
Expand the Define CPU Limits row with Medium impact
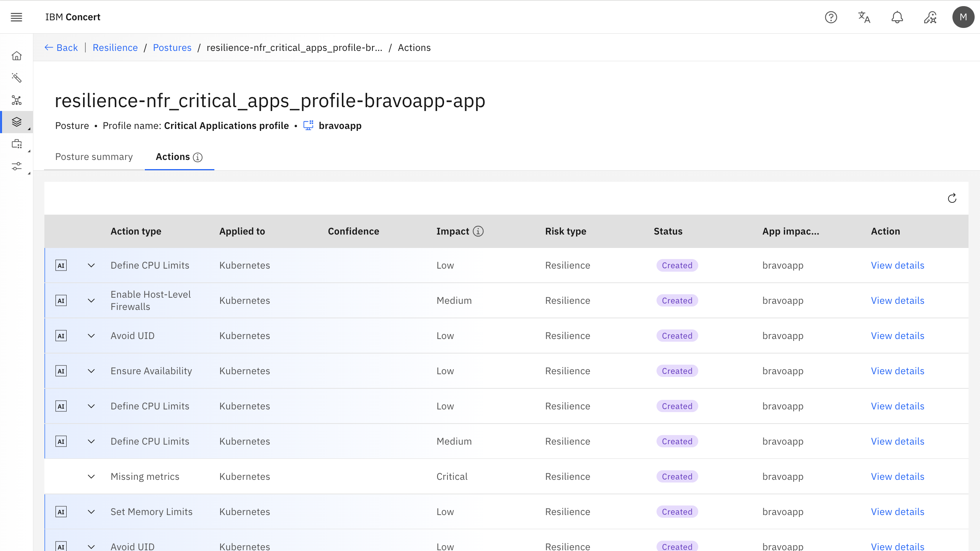91,442
